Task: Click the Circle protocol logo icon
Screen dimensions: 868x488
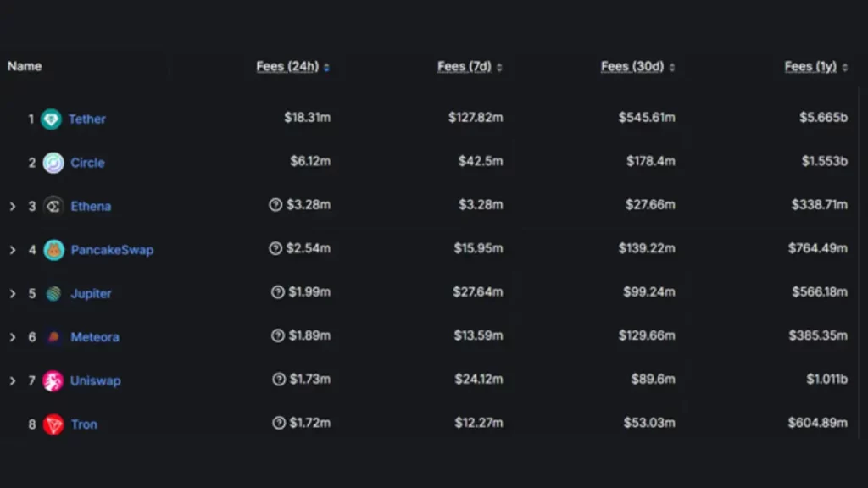Action: 53,163
